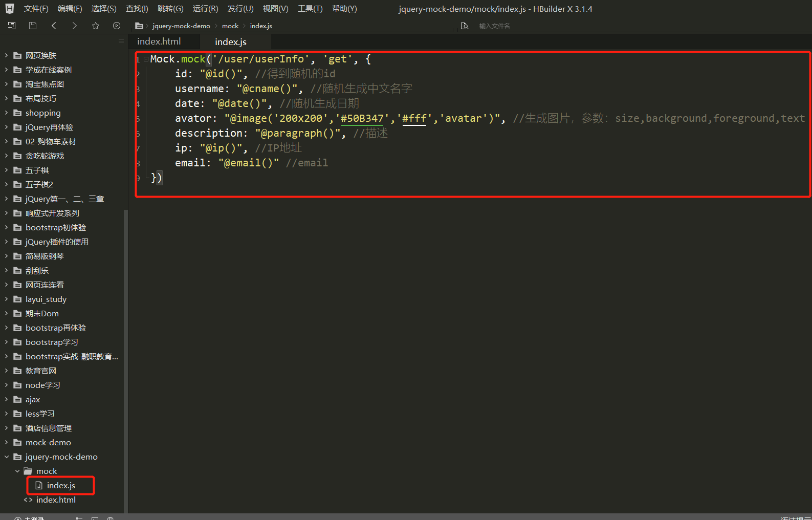The image size is (812, 520).
Task: Open index.html in the project tree
Action: click(x=56, y=500)
